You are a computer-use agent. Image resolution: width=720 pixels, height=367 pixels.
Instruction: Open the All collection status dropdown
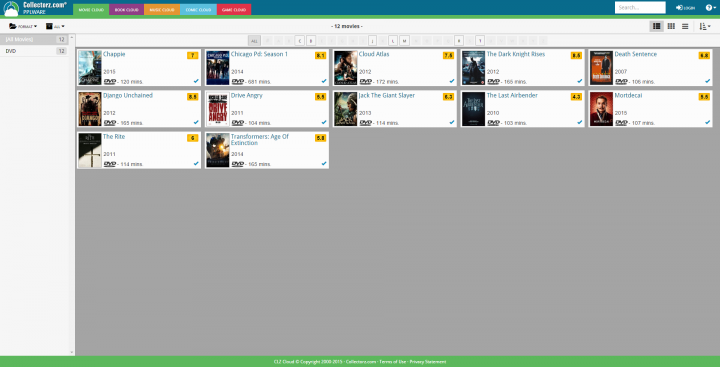(x=55, y=26)
